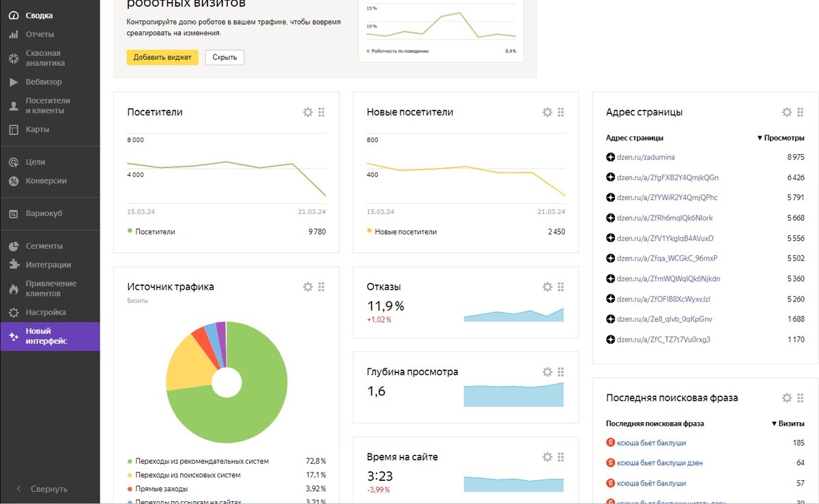Open settings gear of Отказы widget
The height and width of the screenshot is (504, 819).
pos(547,286)
